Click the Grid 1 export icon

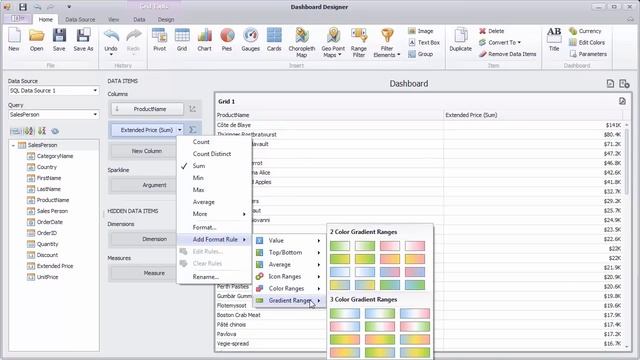point(622,101)
